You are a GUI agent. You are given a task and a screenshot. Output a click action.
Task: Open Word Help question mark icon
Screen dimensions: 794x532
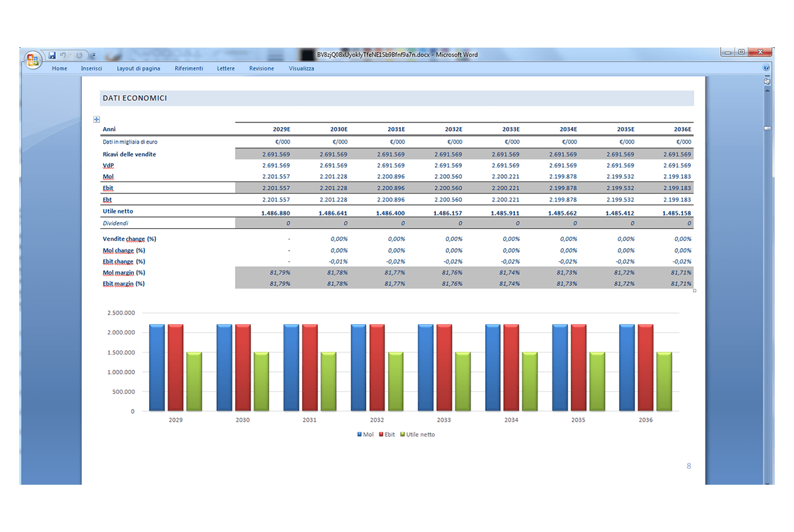pos(766,67)
